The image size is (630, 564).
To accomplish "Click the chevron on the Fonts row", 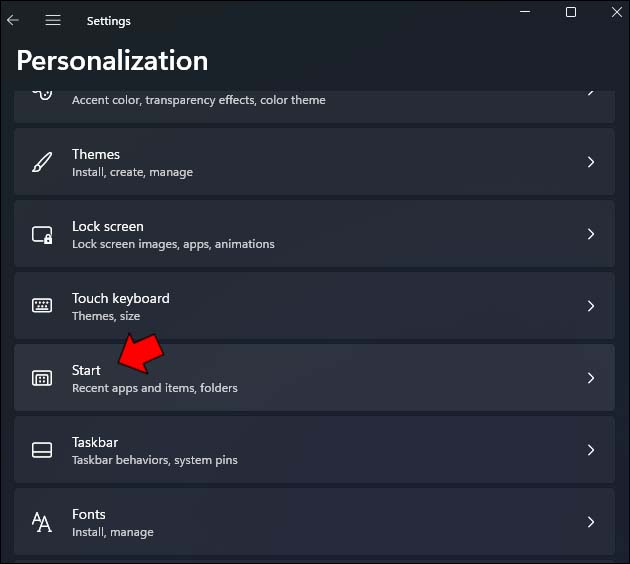I will point(591,522).
